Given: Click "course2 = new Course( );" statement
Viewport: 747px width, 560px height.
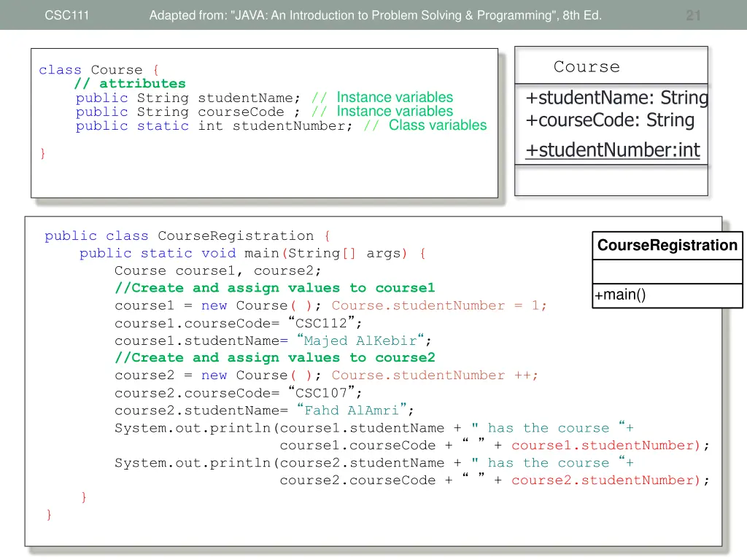Looking at the screenshot, I should pyautogui.click(x=217, y=376).
